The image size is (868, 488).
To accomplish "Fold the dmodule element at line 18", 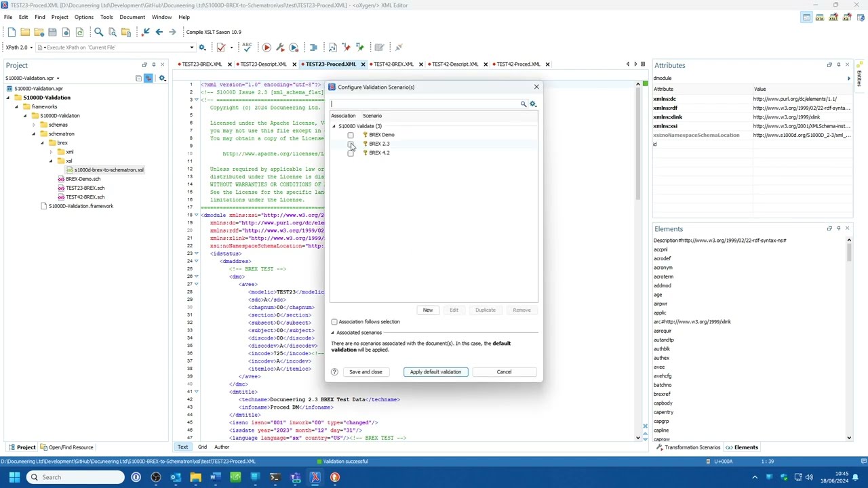I will click(197, 216).
